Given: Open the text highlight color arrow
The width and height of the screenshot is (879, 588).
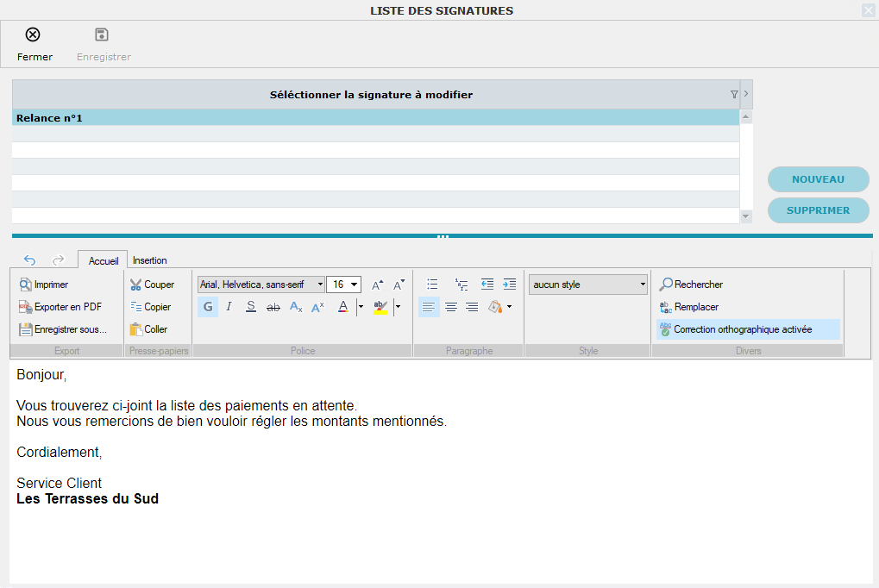Looking at the screenshot, I should point(398,307).
